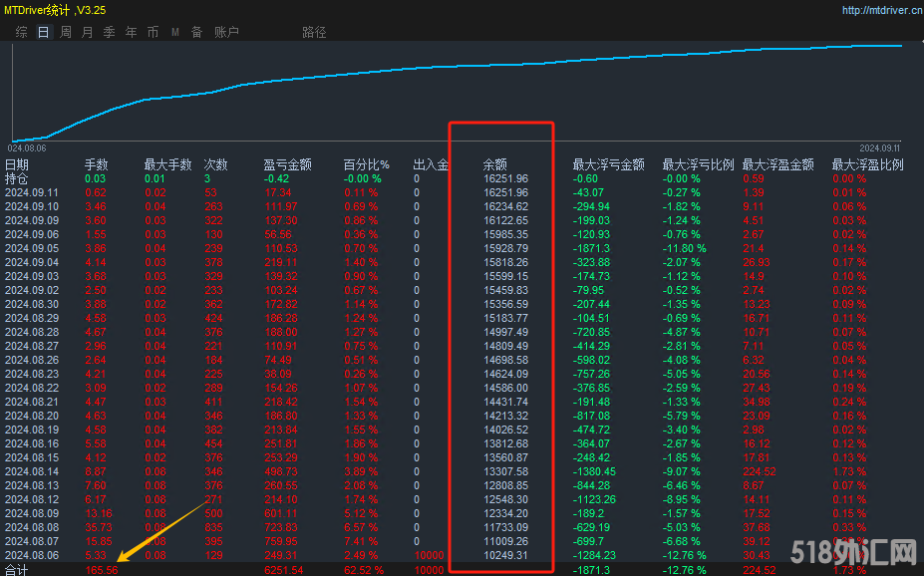Click the 日期 column header
This screenshot has height=576, width=924.
[x=17, y=164]
